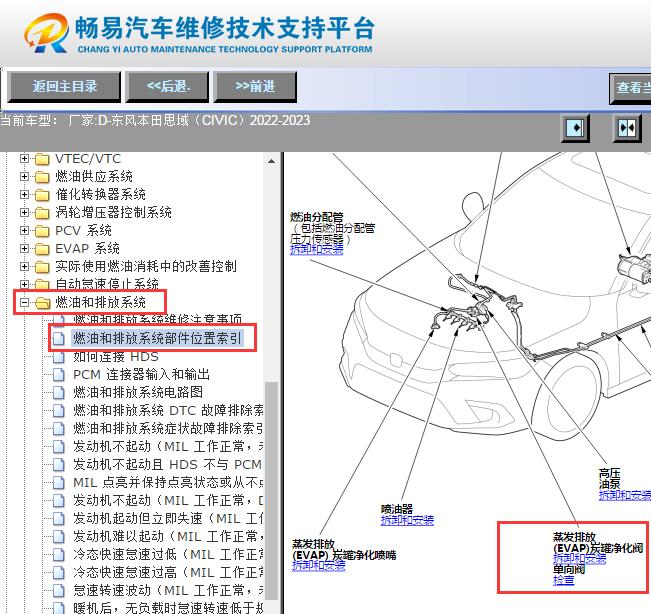Viewport: 651px width, 614px height.
Task: Click 拆卸和安装 link under 燃油分配管
Action: pos(317,249)
